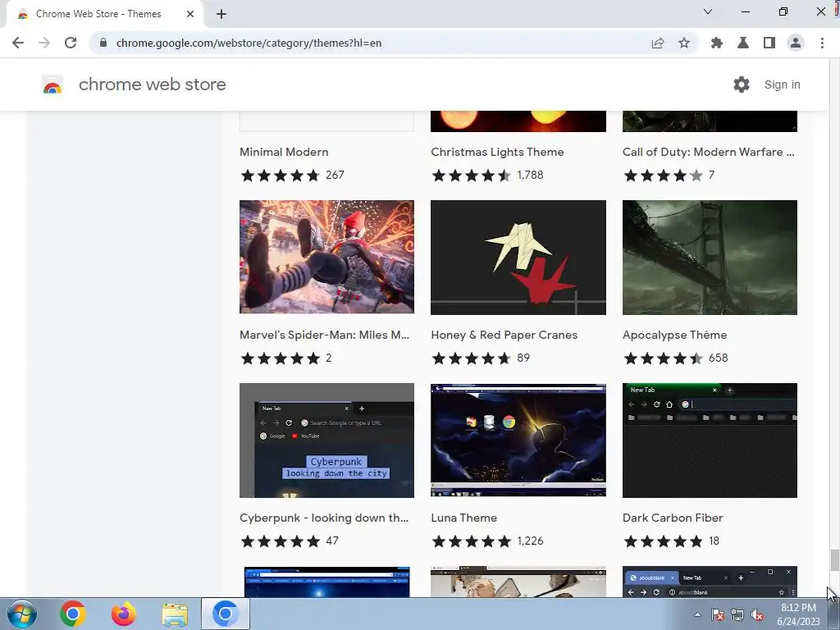Open the network status tray icon

737,614
